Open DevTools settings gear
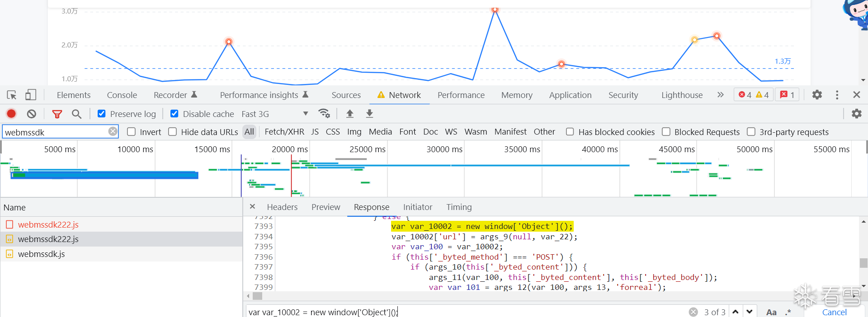868x317 pixels. point(816,95)
